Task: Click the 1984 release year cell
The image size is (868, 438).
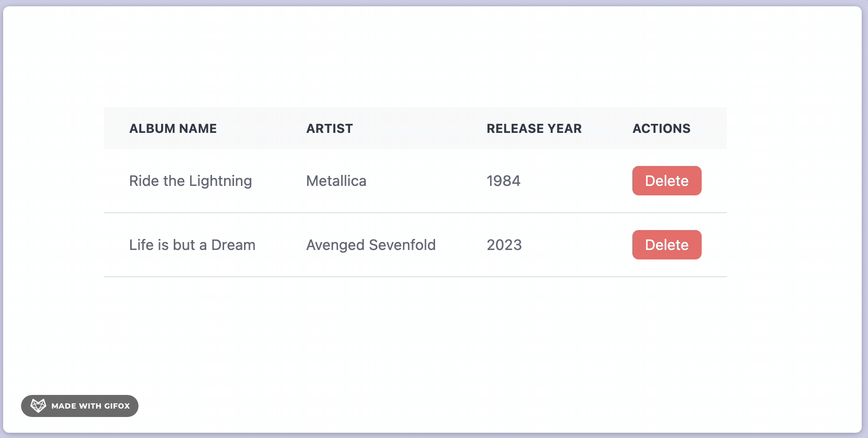Action: [x=503, y=181]
